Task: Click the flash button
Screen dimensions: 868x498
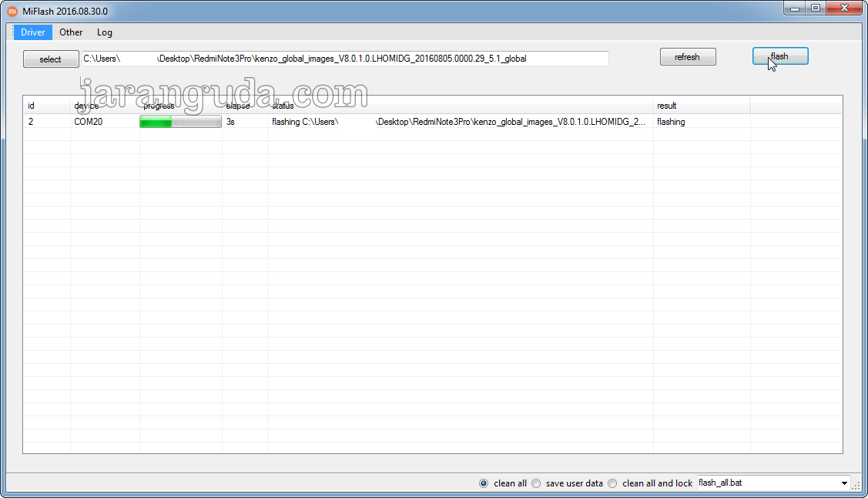Action: pyautogui.click(x=780, y=56)
